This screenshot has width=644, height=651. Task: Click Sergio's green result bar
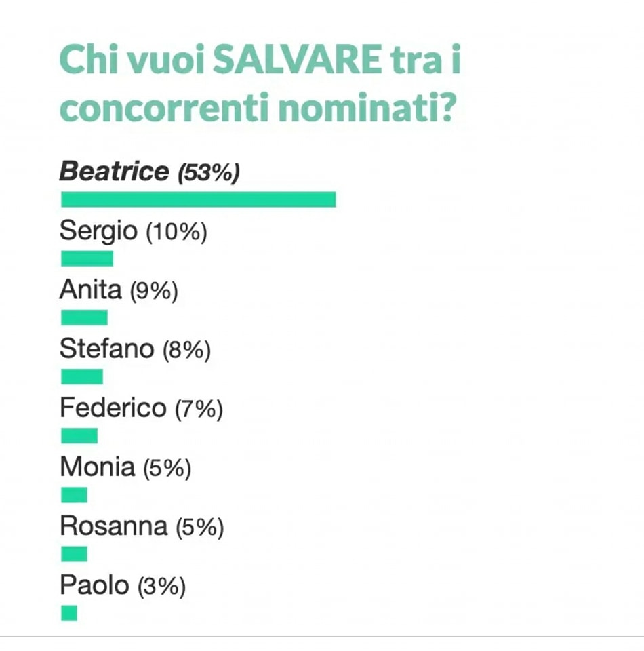point(87,258)
